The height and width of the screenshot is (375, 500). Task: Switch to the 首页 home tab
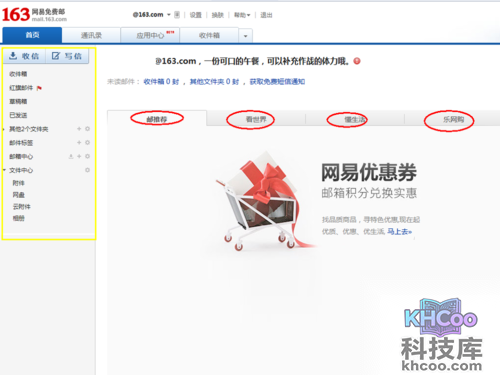coord(32,35)
